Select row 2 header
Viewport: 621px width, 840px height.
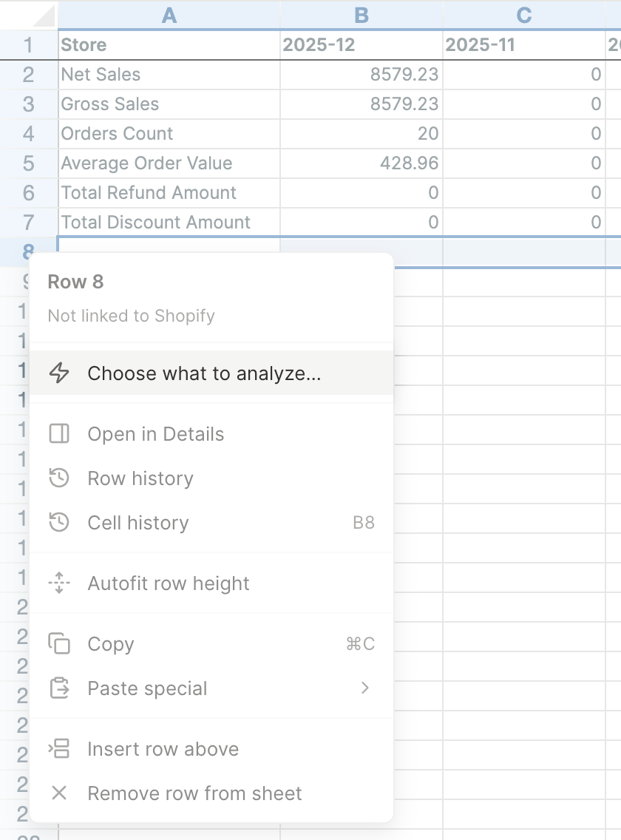[x=28, y=75]
